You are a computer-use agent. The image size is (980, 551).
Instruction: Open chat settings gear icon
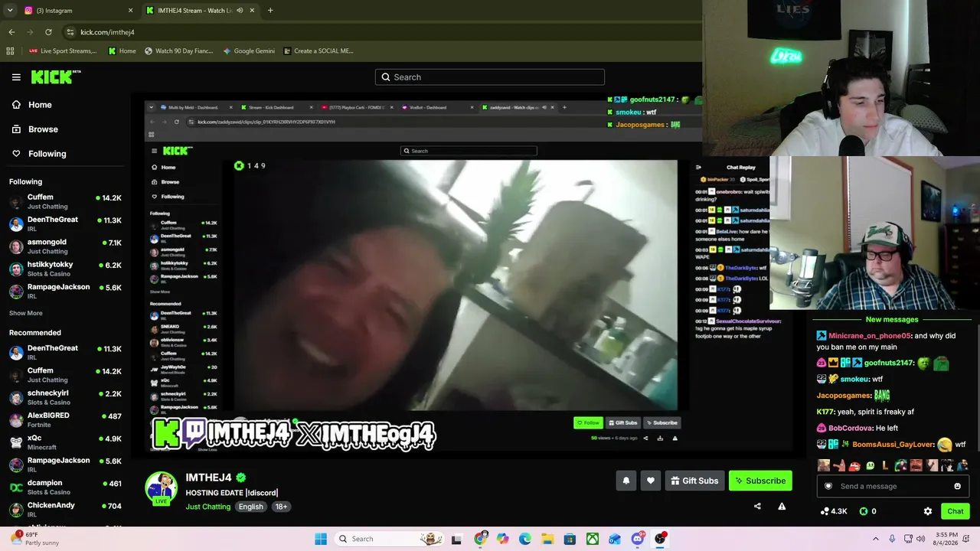pos(928,511)
